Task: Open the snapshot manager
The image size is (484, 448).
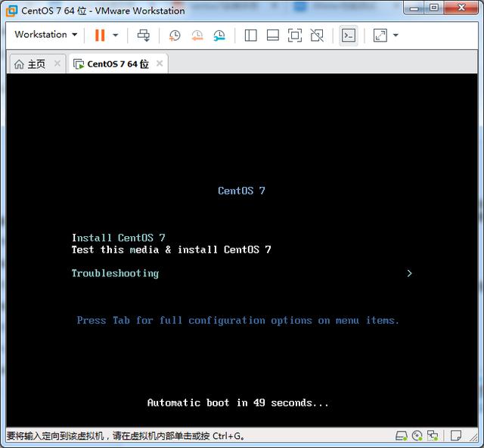Action: click(219, 36)
